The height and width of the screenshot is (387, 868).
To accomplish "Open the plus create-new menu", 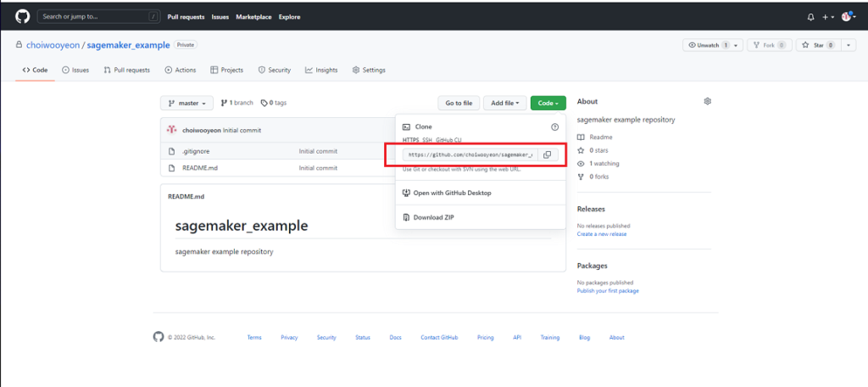I will [x=828, y=17].
